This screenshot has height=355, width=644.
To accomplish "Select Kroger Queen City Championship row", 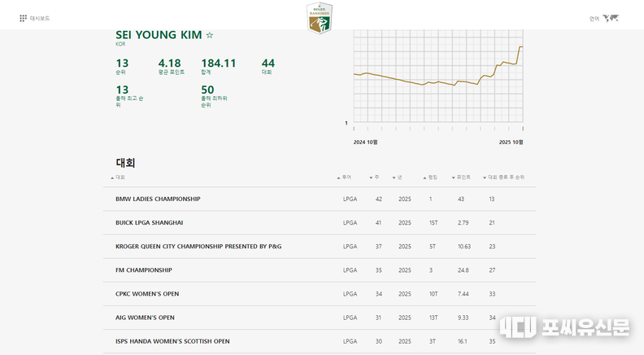I will click(x=198, y=246).
